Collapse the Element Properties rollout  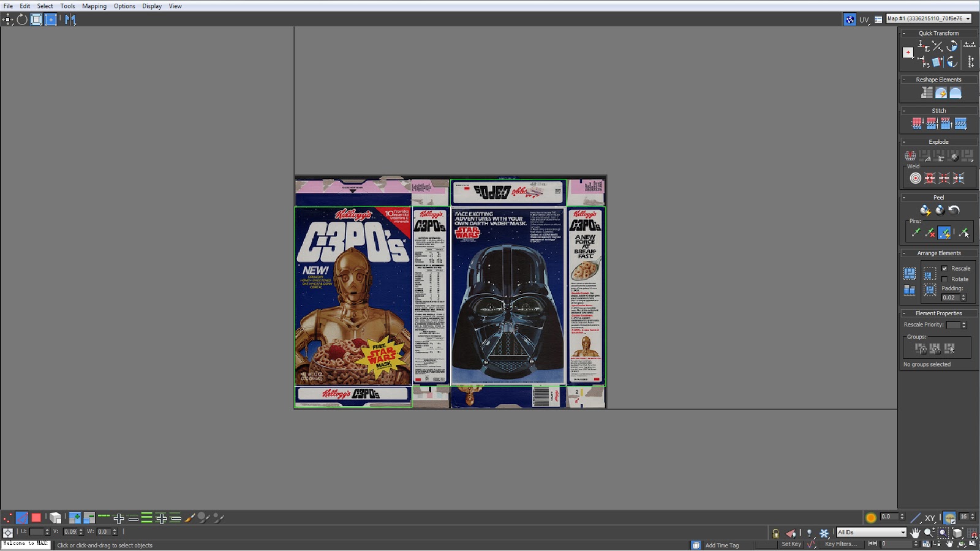(x=904, y=313)
